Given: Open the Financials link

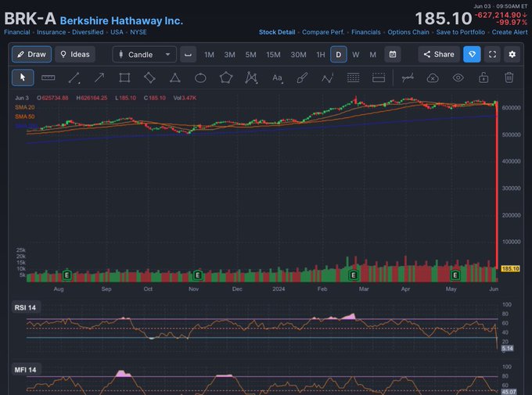Looking at the screenshot, I should click(x=366, y=32).
